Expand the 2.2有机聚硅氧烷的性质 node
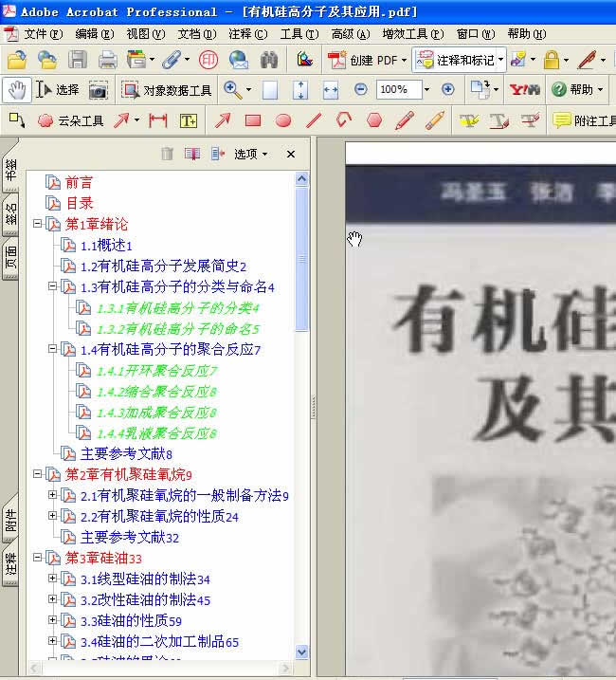Viewport: 616px width, 680px height. pyautogui.click(x=52, y=516)
